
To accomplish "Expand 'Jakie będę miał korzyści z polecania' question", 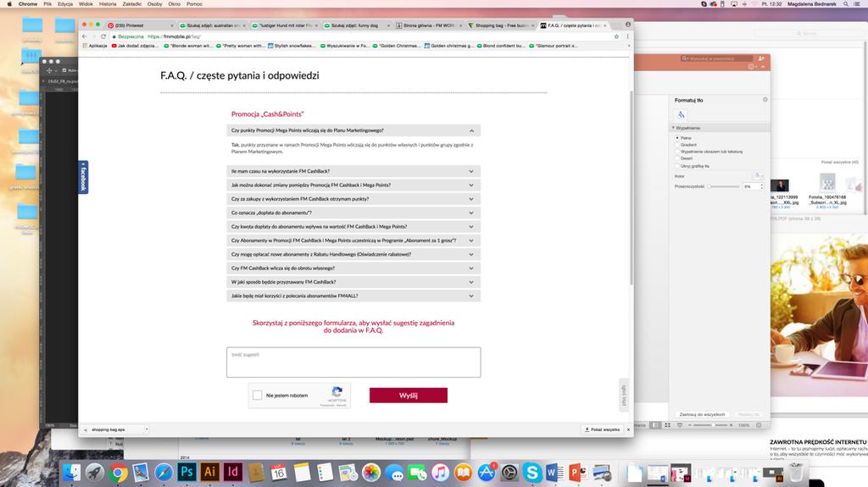I will (353, 296).
